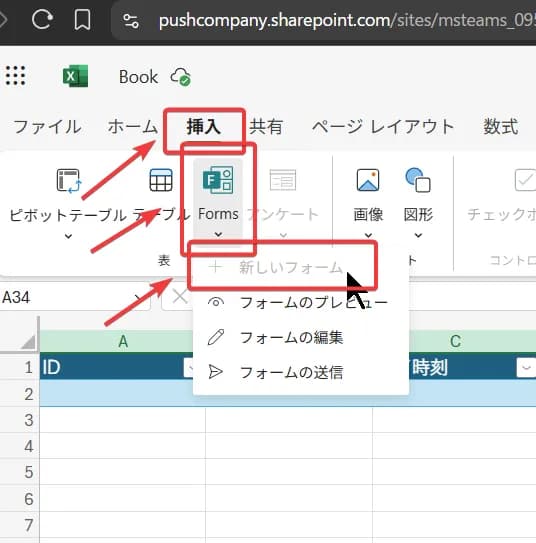
Task: Click the 図形 shapes icon
Action: 418,180
